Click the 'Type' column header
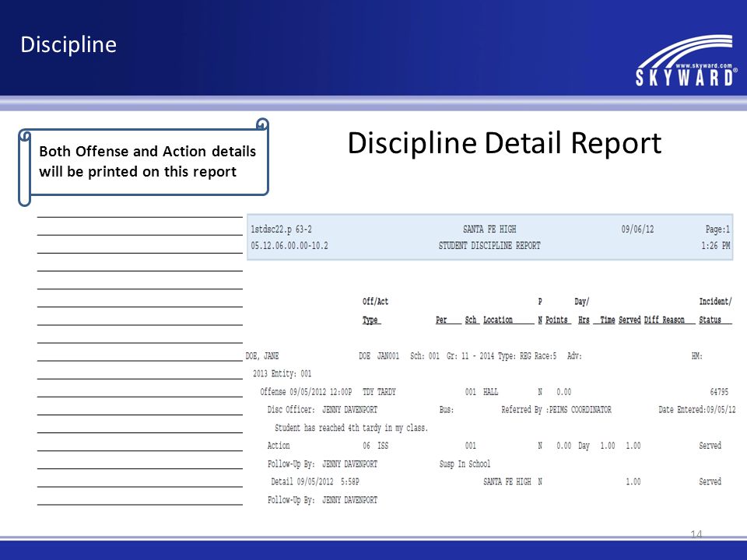This screenshot has width=747, height=560. click(x=370, y=320)
